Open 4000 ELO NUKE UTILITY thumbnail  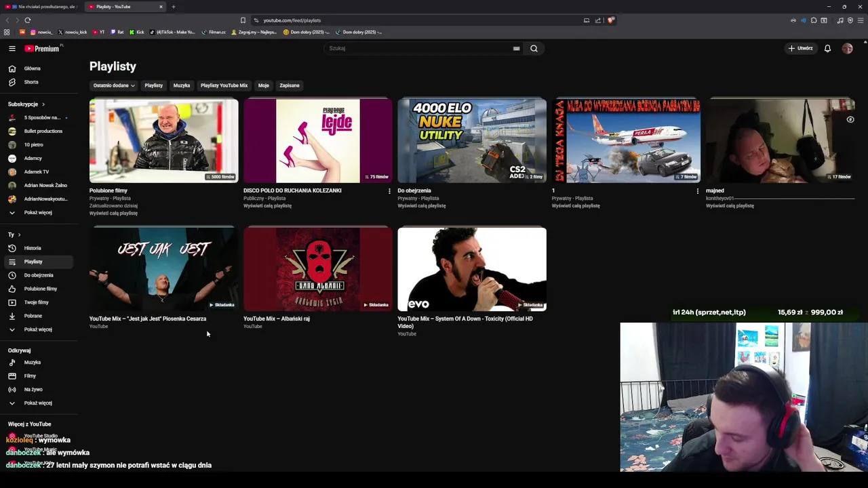pos(472,141)
